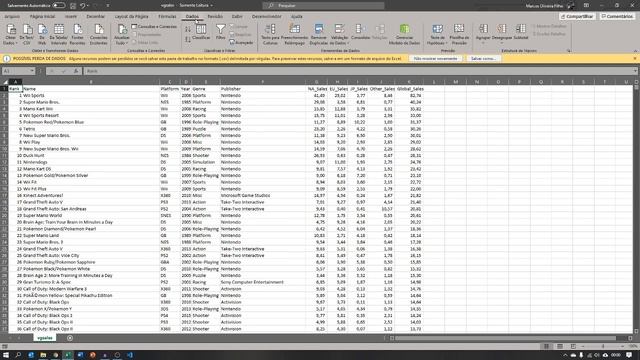Open Gerenciar Modelo de Dados
This screenshot has height=360, width=640.
[404, 35]
